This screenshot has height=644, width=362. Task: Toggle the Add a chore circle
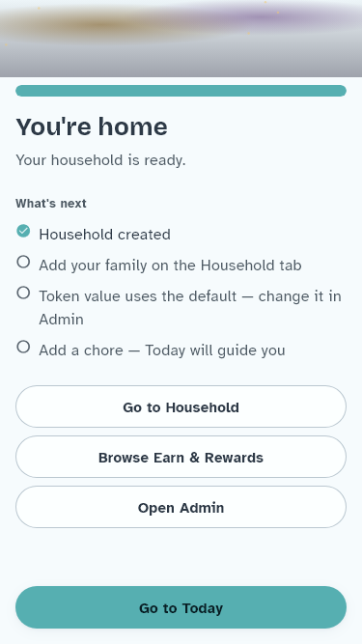[23, 347]
